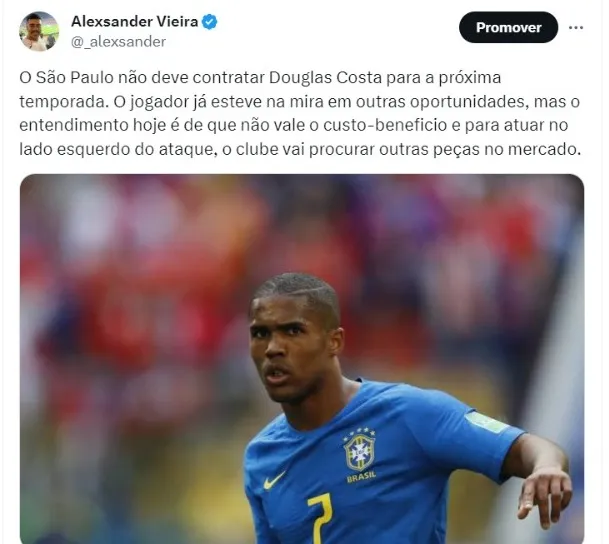The width and height of the screenshot is (609, 544).
Task: Click the yellow Nike swoosh on the shirt
Action: click(274, 481)
